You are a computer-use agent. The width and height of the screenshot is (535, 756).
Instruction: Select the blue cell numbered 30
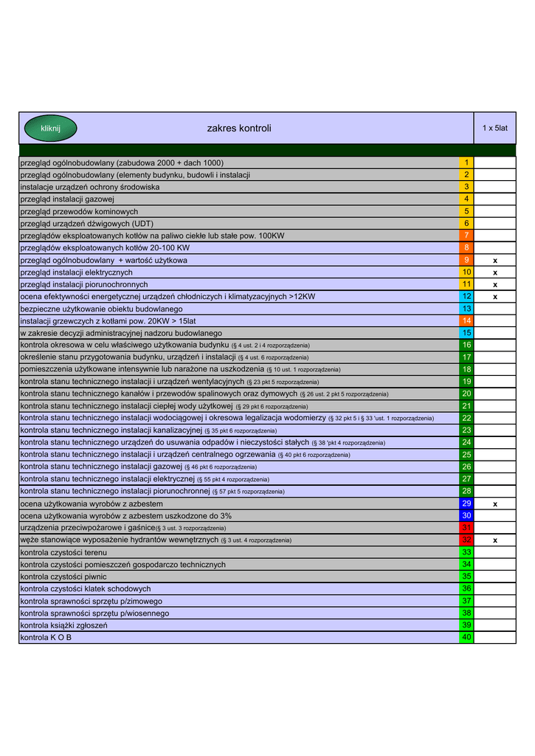(x=466, y=515)
